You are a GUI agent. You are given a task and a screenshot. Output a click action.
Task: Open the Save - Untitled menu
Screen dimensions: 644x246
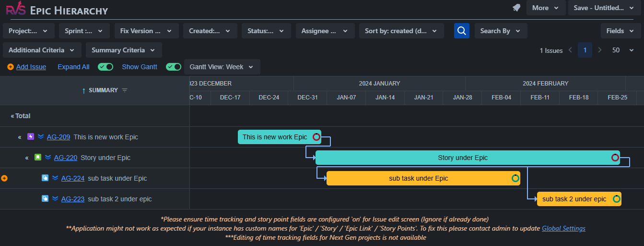603,8
